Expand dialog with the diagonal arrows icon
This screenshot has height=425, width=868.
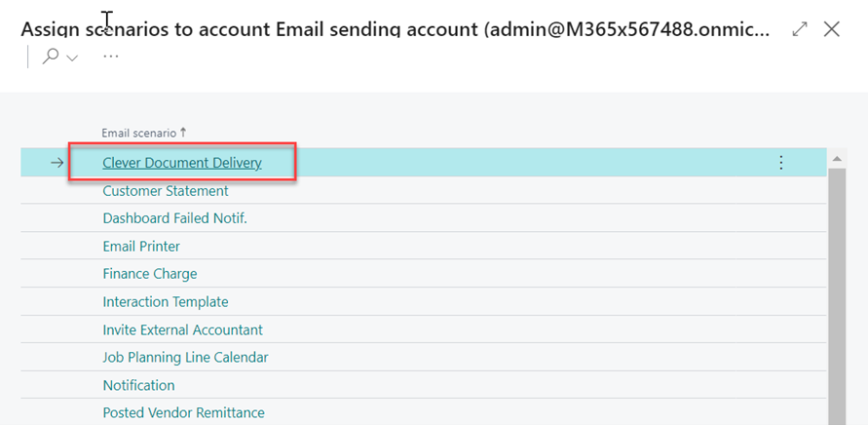pyautogui.click(x=800, y=29)
